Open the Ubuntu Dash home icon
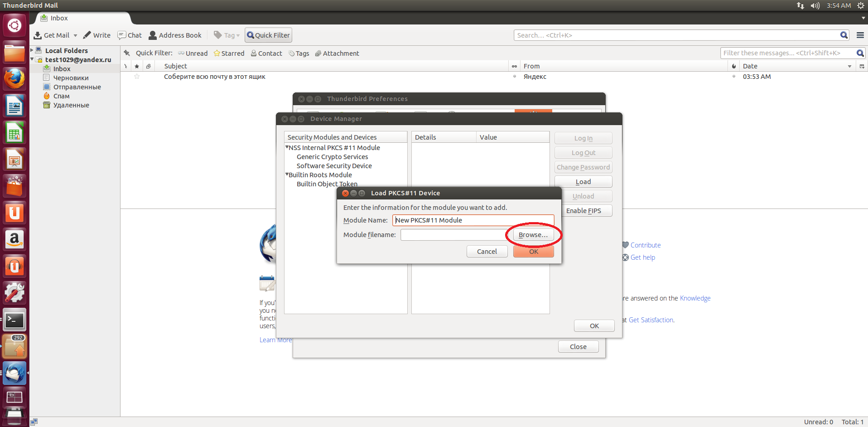 coord(14,25)
